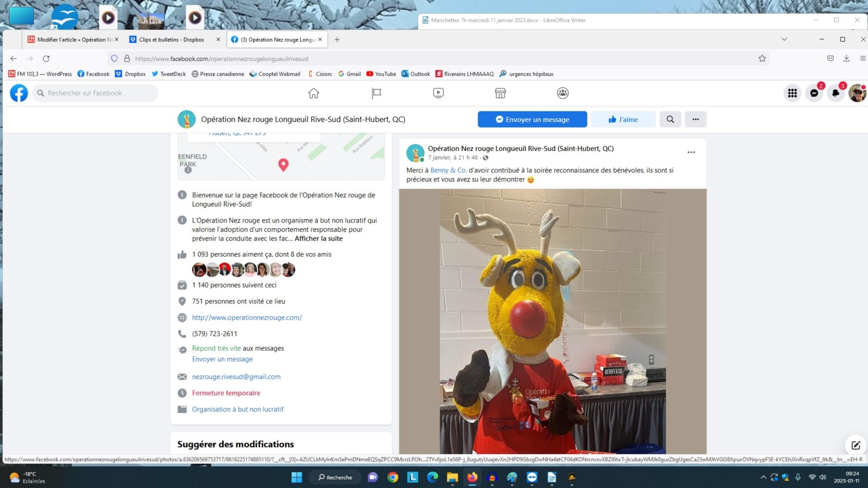This screenshot has width=868, height=488.
Task: List all tabs with the chevron
Action: tap(784, 40)
